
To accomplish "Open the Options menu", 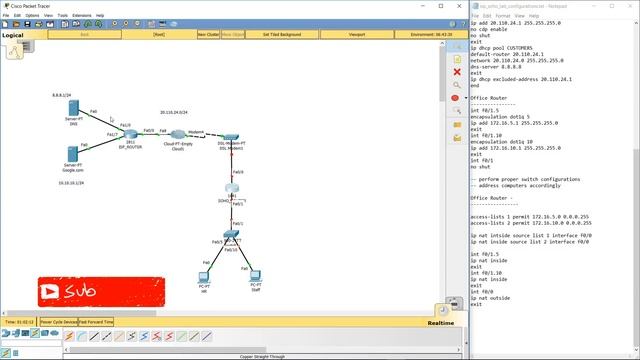I will [32, 15].
